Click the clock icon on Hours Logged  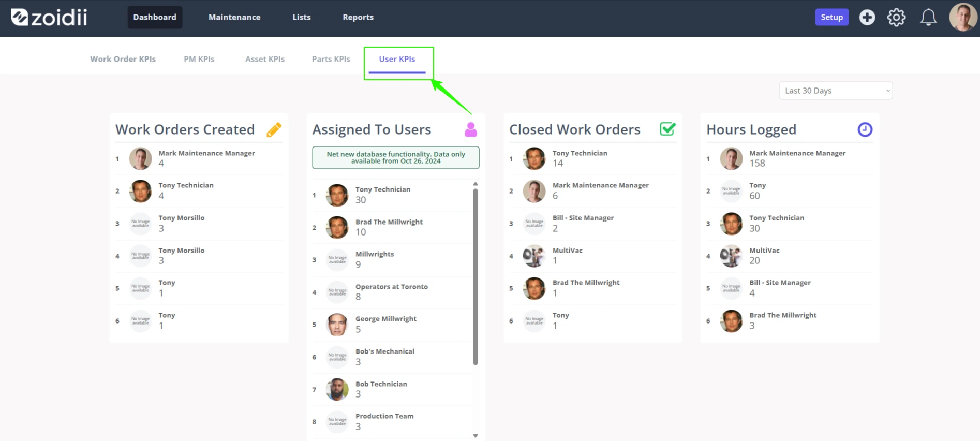point(865,129)
